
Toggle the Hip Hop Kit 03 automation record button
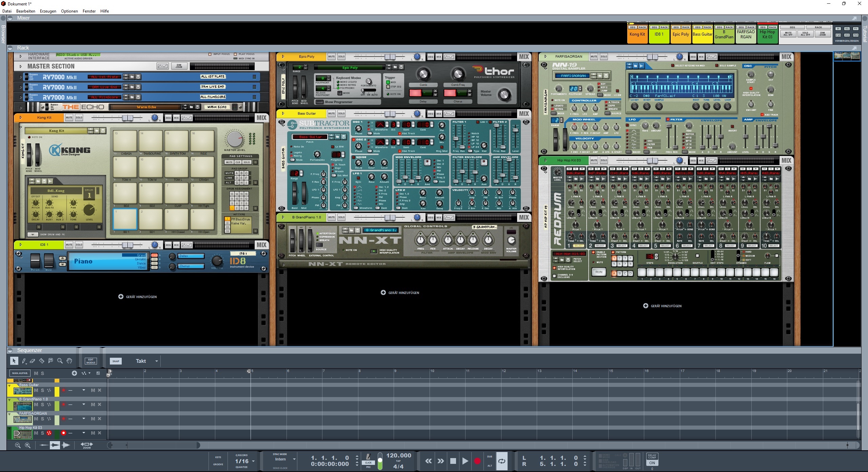(49, 433)
